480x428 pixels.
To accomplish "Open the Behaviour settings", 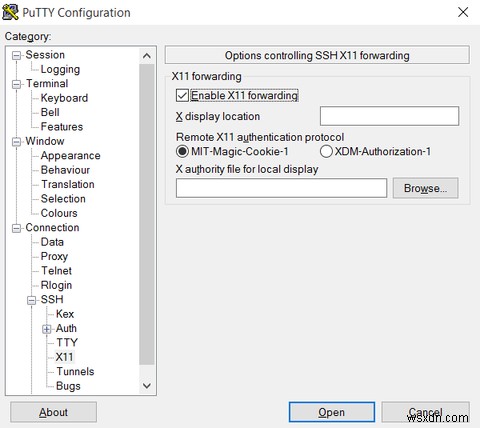I will [x=65, y=170].
